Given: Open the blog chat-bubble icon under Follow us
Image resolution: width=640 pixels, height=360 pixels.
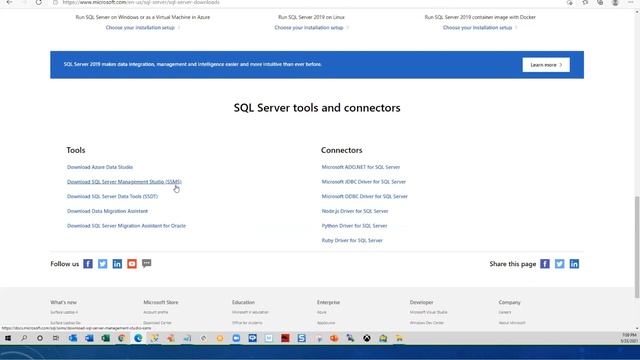Looking at the screenshot, I should 147,264.
